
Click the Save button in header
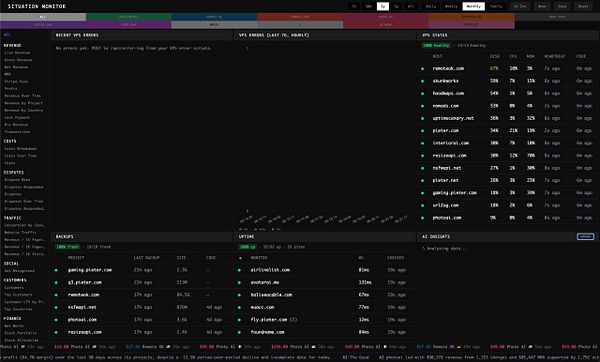562,6
